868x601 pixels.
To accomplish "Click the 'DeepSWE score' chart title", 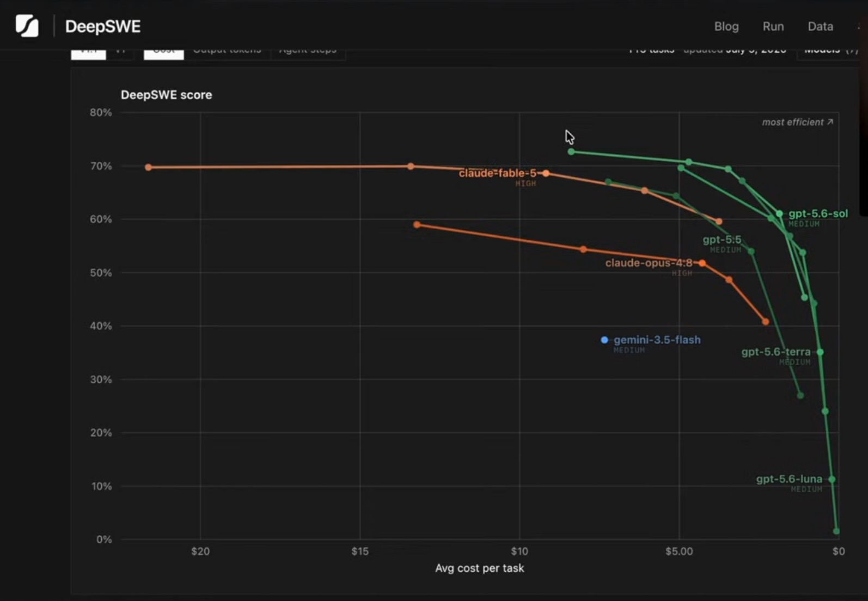I will coord(166,95).
